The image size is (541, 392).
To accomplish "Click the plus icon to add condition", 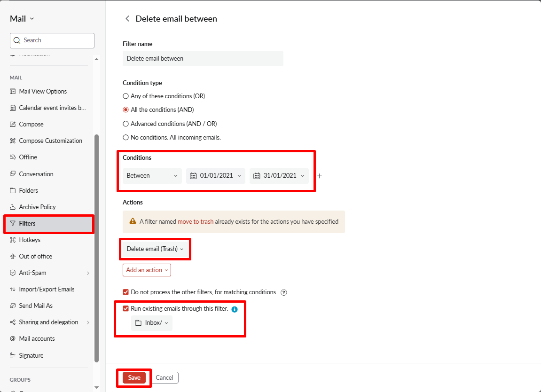I will pyautogui.click(x=320, y=176).
